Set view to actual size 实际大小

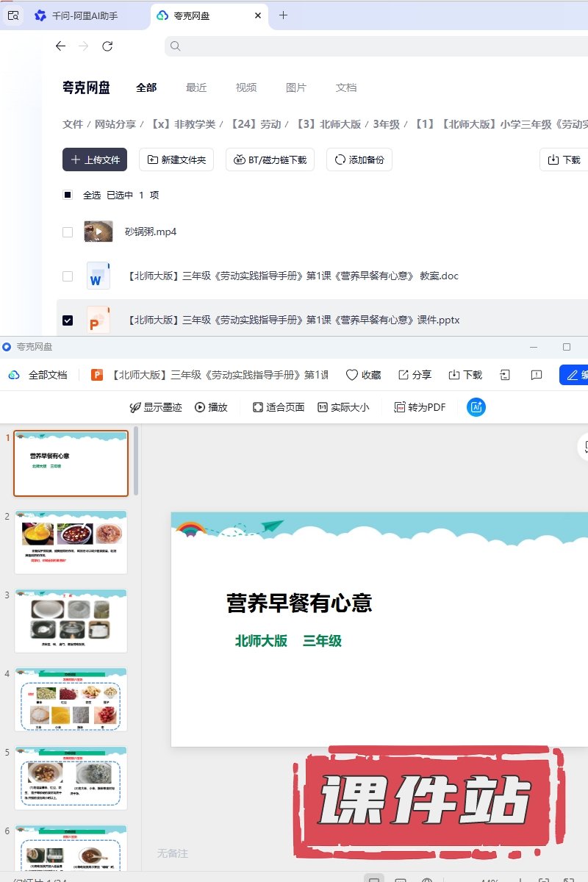[343, 407]
